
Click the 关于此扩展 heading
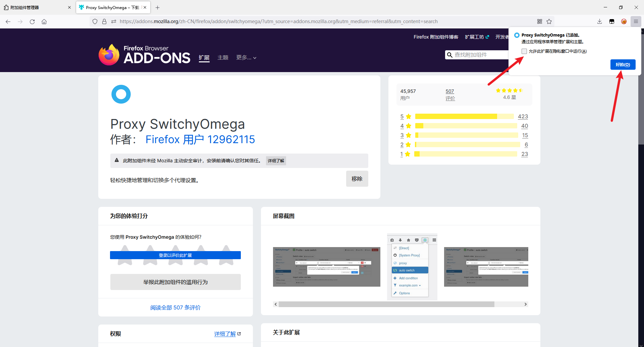pyautogui.click(x=286, y=333)
